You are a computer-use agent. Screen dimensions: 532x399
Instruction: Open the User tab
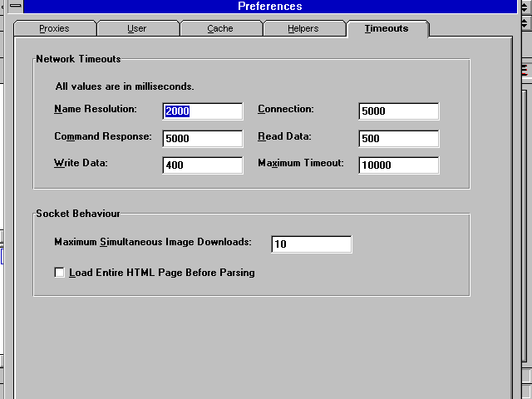pyautogui.click(x=137, y=28)
